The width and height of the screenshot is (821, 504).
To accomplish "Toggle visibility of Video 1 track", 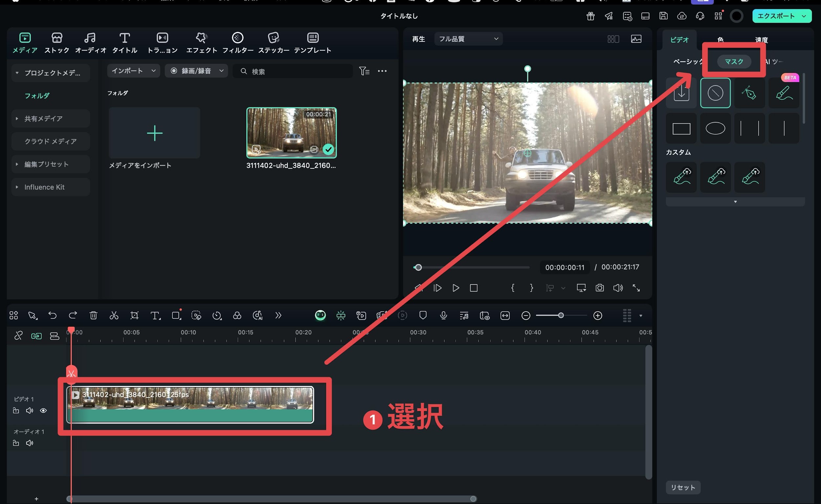I will point(43,410).
